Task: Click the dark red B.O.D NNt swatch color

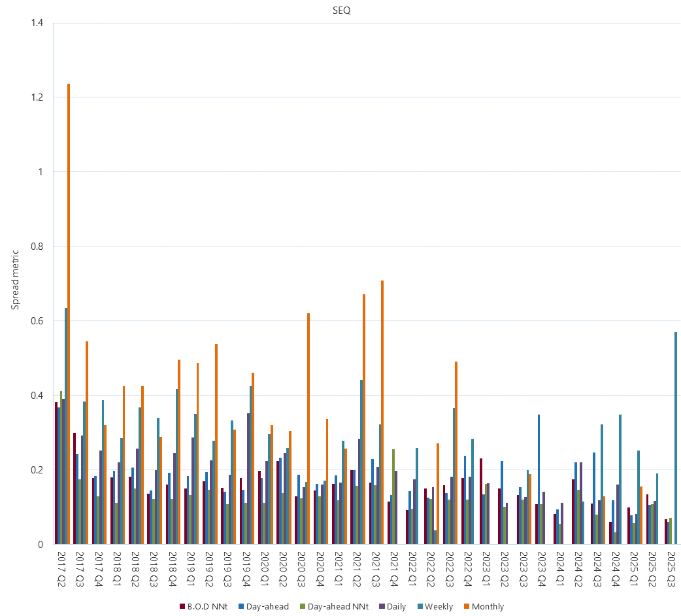Action: (182, 606)
